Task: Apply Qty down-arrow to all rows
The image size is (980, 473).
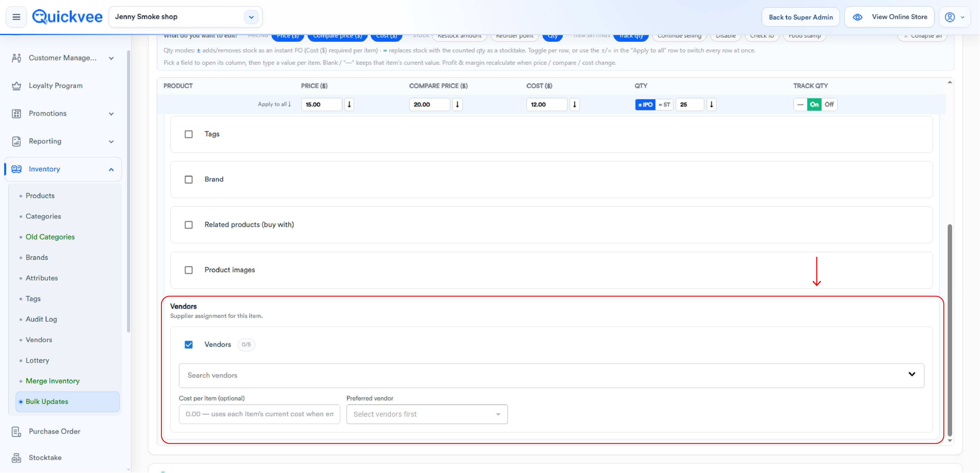Action: pos(711,104)
